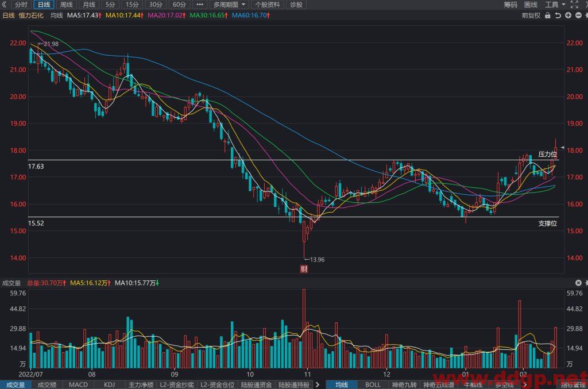Zoom in chart with plus icon
Viewport: 588px width, 389px height.
(568, 16)
